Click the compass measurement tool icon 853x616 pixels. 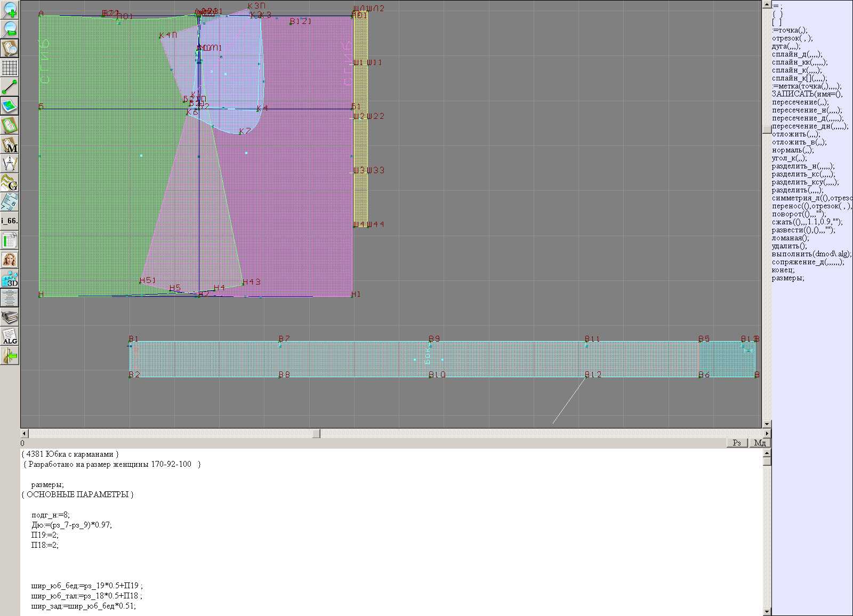10,164
